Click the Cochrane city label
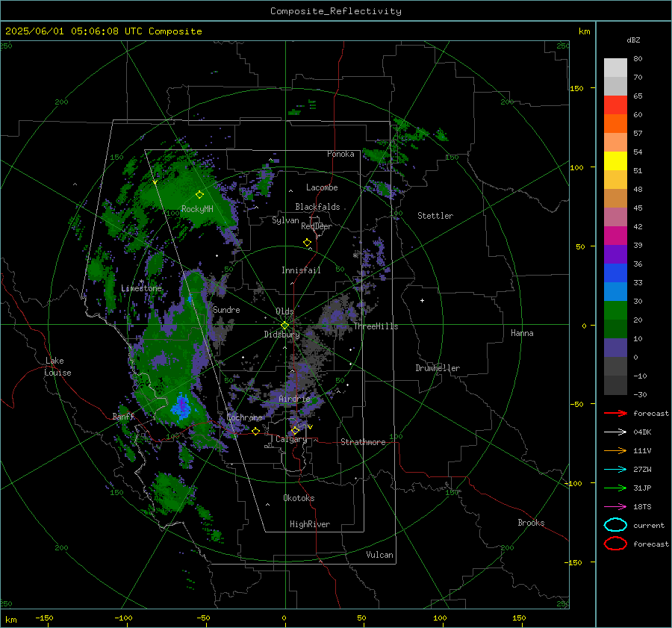Viewport: 672px width, 628px height. (x=244, y=417)
